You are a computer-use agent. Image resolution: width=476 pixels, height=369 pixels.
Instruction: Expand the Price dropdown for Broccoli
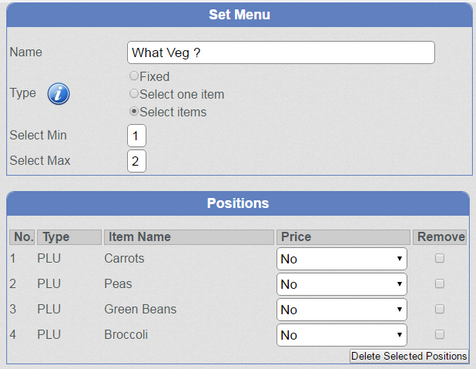[342, 335]
